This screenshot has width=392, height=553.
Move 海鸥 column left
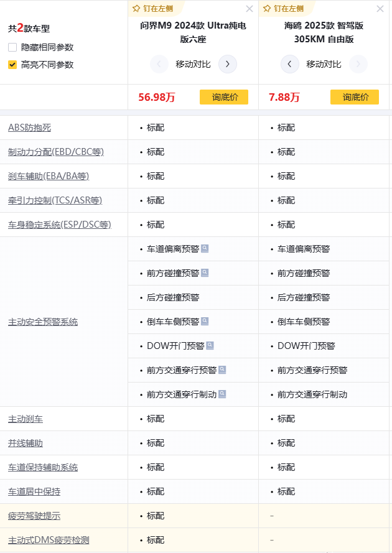[x=290, y=64]
